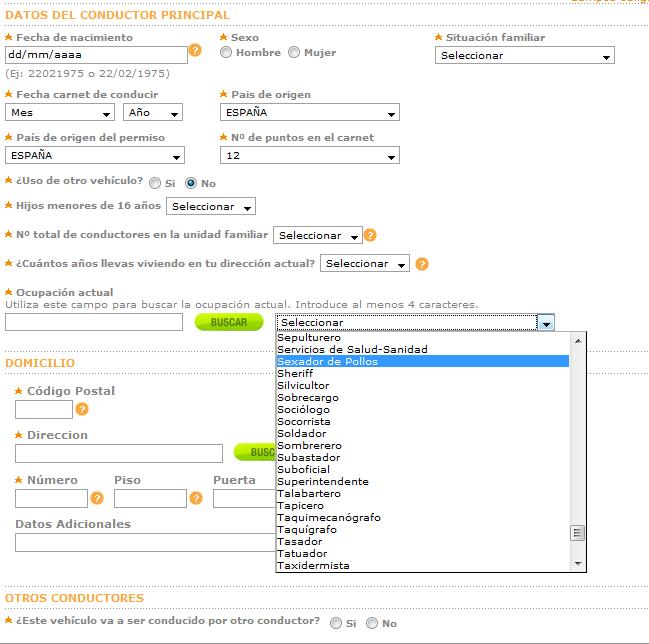Open help icon beside Fecha de nacimiento
Screen dimensions: 649x644
click(x=195, y=50)
